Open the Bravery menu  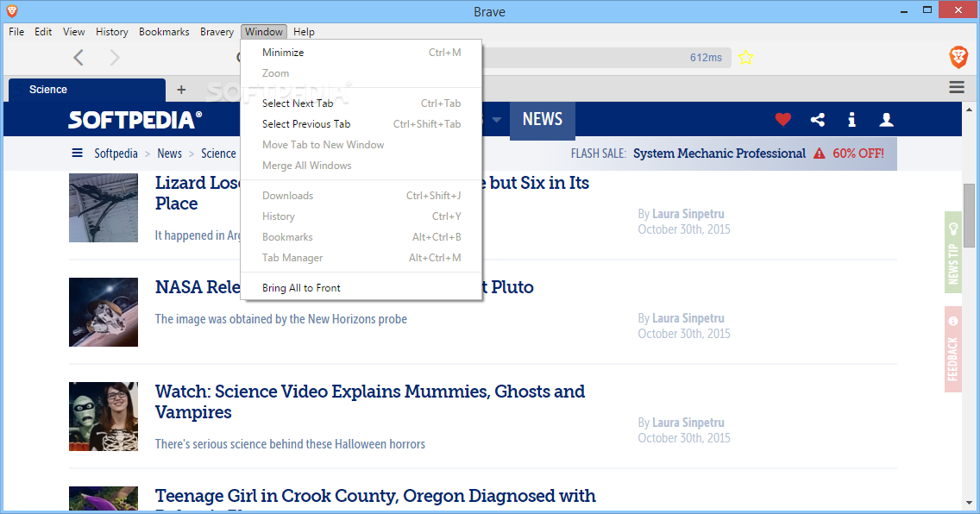tap(217, 32)
